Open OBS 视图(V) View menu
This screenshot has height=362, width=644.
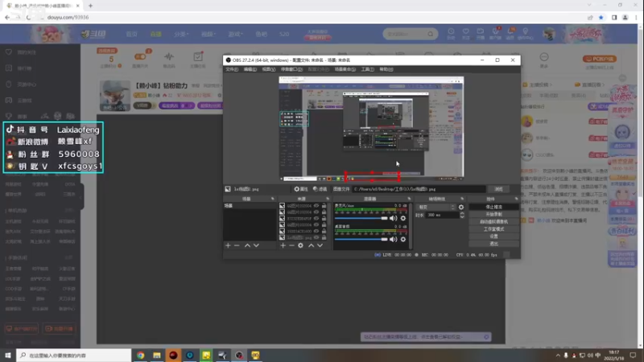[269, 69]
